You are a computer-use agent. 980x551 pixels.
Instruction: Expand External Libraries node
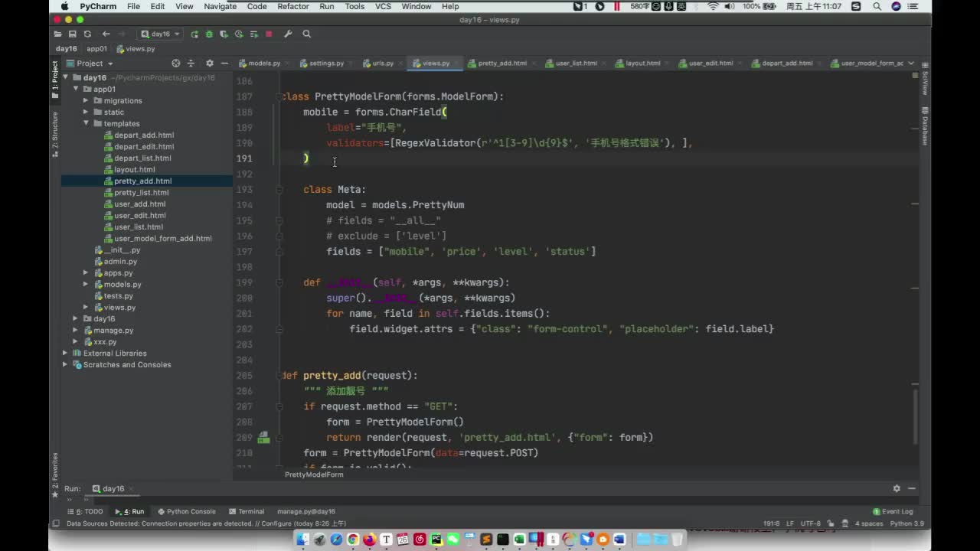point(65,354)
